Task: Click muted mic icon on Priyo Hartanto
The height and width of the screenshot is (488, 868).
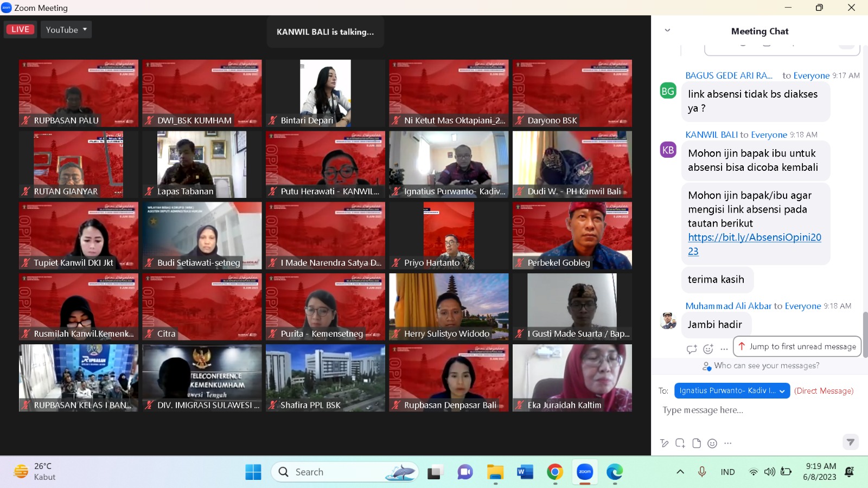Action: 396,262
